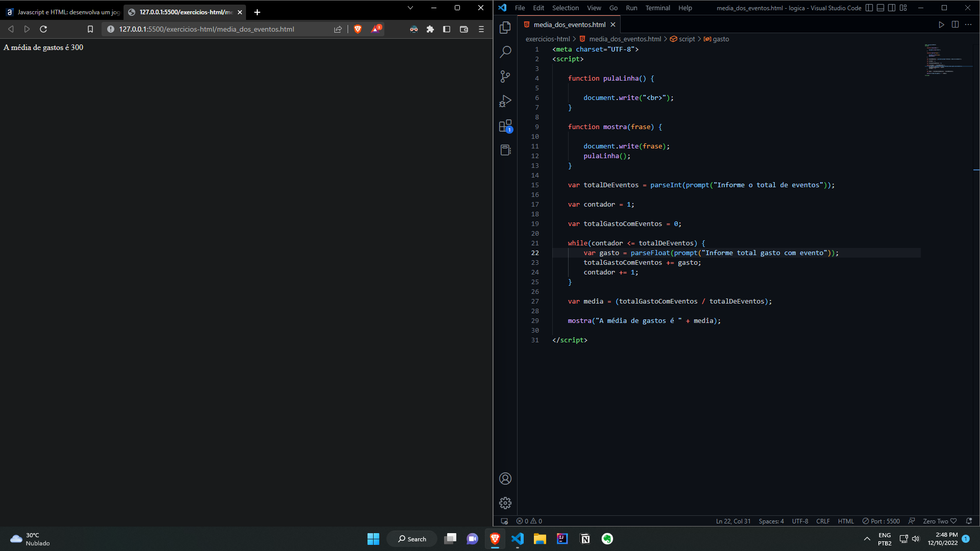Viewport: 980px width, 551px height.
Task: Open the Edit menu in VS Code
Action: 538,8
